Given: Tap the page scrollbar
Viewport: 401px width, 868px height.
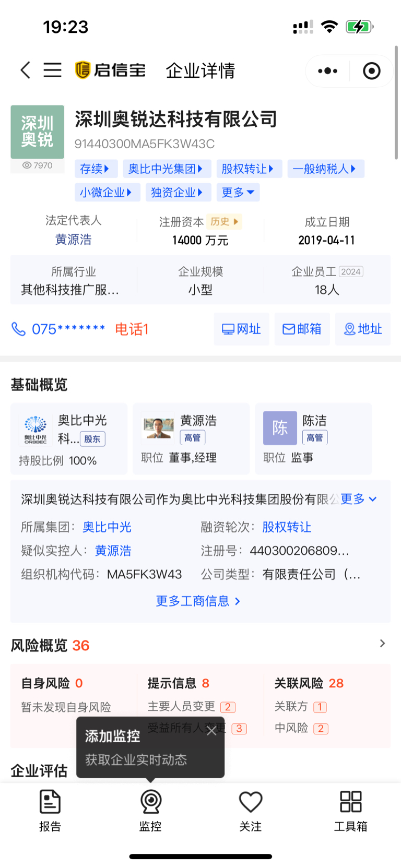Looking at the screenshot, I should [396, 102].
